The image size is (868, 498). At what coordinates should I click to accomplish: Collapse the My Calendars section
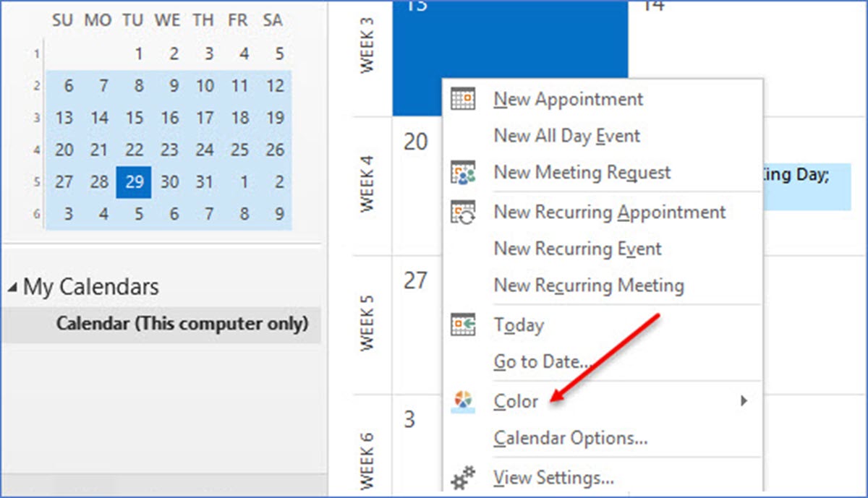(12, 286)
